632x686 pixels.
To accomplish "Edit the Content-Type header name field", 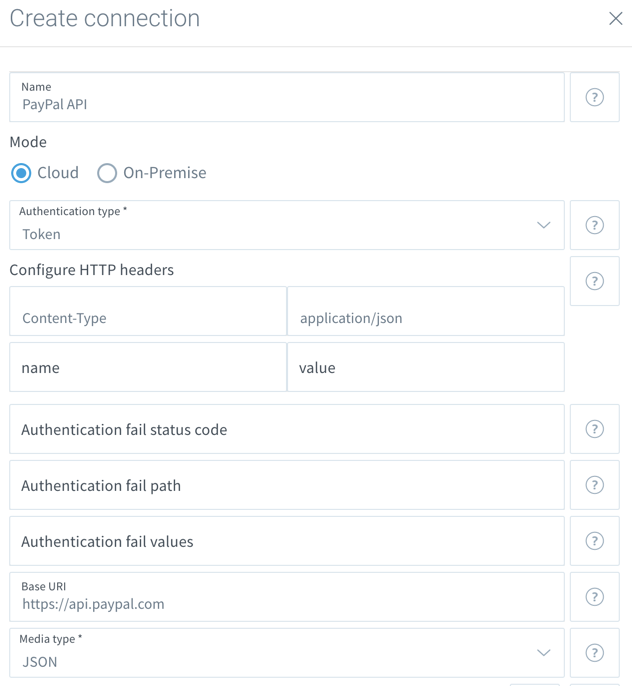I will coord(148,312).
